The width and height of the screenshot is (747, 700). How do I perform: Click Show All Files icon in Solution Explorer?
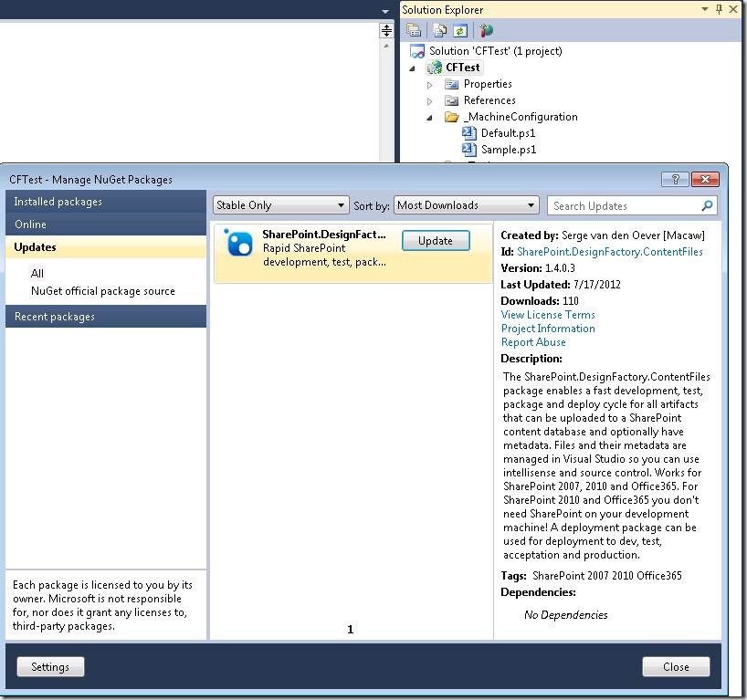[440, 30]
